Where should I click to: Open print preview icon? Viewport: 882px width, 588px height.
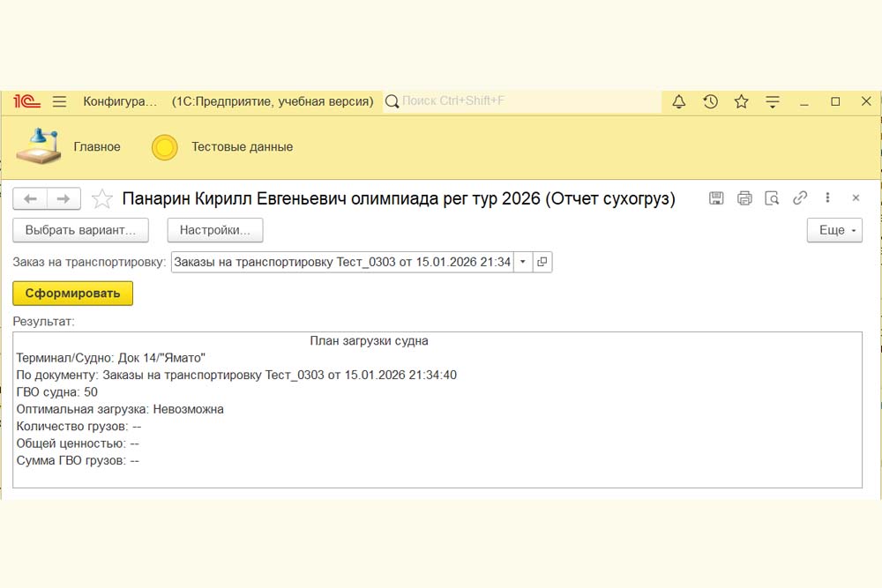772,198
